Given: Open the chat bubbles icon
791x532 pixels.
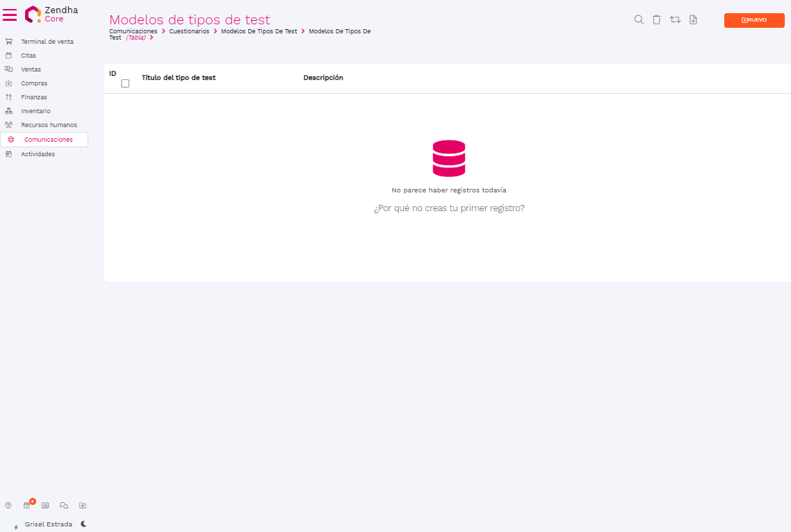Looking at the screenshot, I should (64, 506).
